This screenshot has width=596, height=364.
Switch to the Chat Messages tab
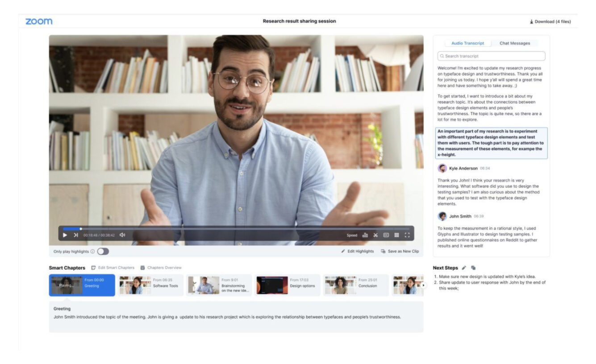[516, 43]
